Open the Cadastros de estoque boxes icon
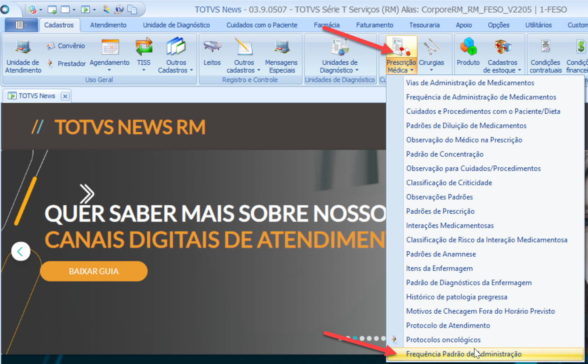 coord(503,47)
